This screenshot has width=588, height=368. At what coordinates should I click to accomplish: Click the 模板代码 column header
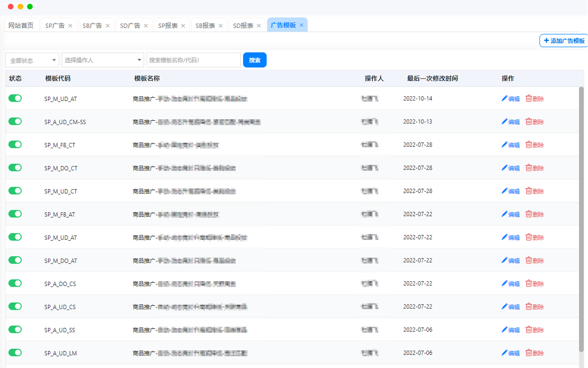click(x=58, y=79)
